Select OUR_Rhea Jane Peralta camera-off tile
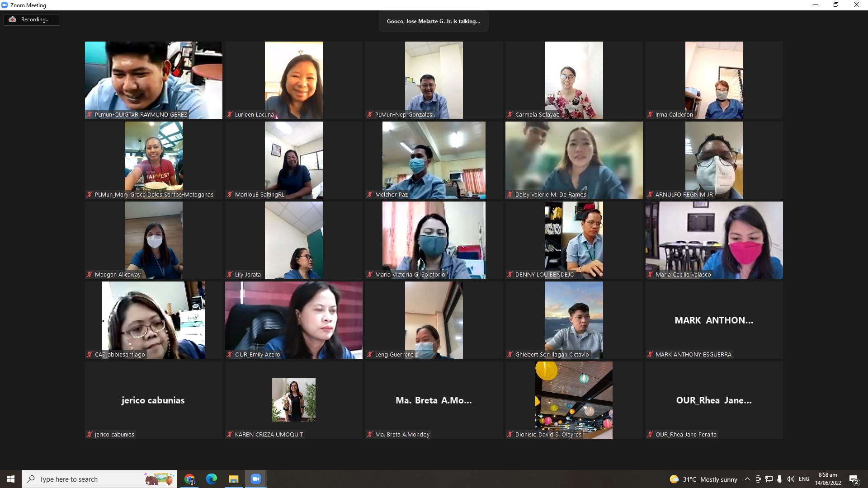This screenshot has width=868, height=488. pyautogui.click(x=714, y=400)
